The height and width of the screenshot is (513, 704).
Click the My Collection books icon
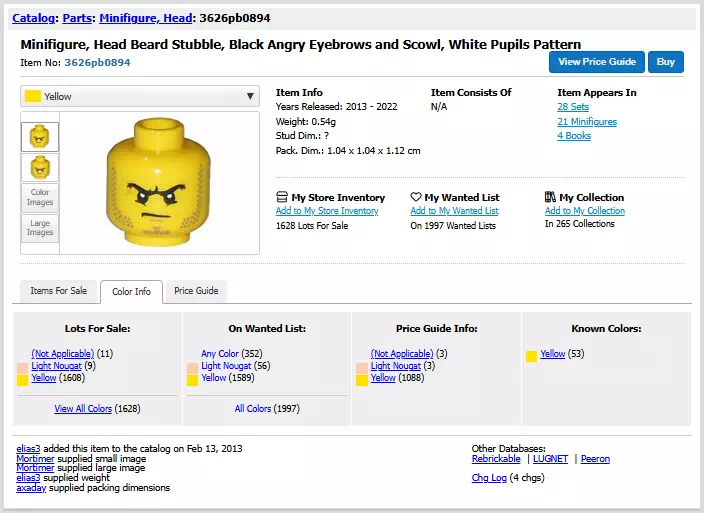[x=550, y=197]
